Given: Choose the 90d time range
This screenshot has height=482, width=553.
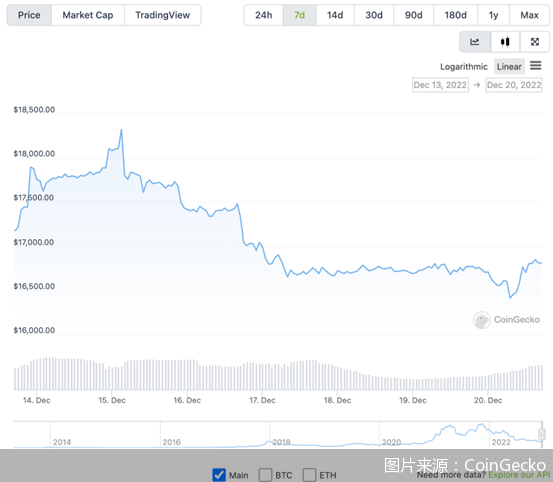Looking at the screenshot, I should 413,15.
